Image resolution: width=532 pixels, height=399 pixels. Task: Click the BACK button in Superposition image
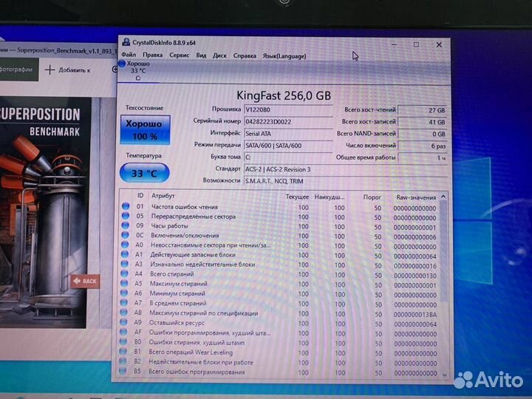pos(85,281)
